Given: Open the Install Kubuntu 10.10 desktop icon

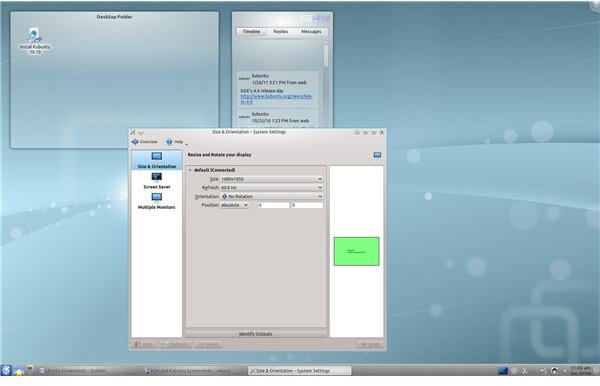Looking at the screenshot, I should pos(34,41).
